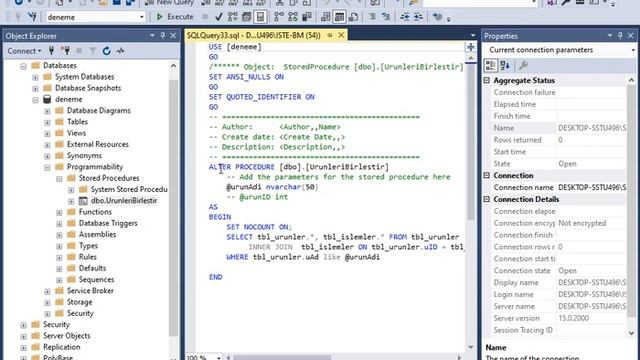Screen dimensions: 640x360
Task: Decrease the line indent
Action: (404, 17)
